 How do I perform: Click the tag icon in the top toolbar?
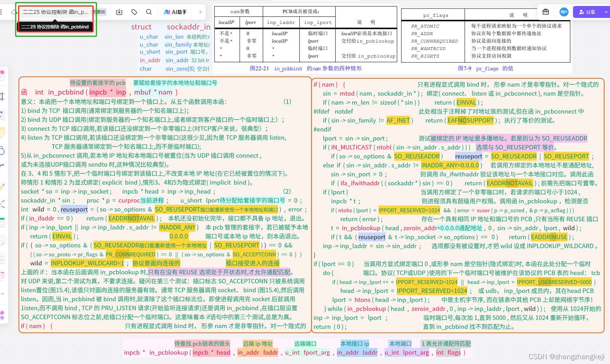(134, 12)
